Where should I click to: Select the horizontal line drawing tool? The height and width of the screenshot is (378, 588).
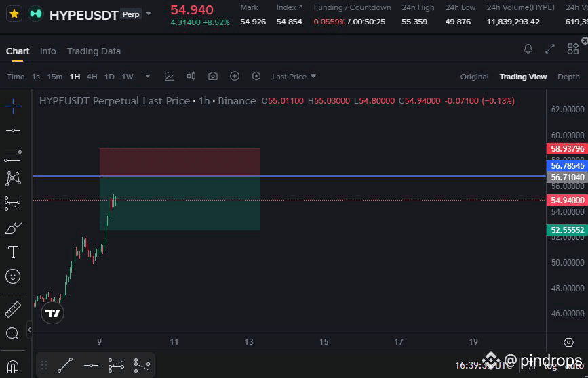tap(13, 130)
